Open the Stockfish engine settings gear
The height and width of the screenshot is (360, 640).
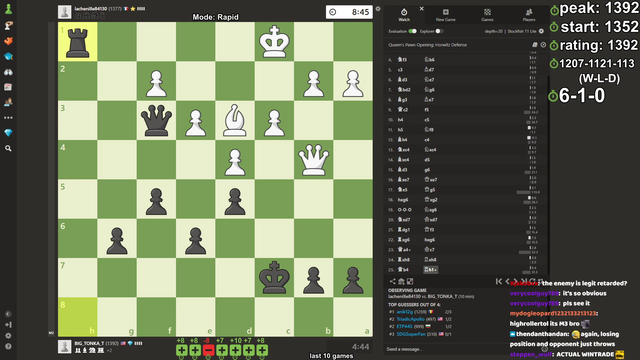541,31
